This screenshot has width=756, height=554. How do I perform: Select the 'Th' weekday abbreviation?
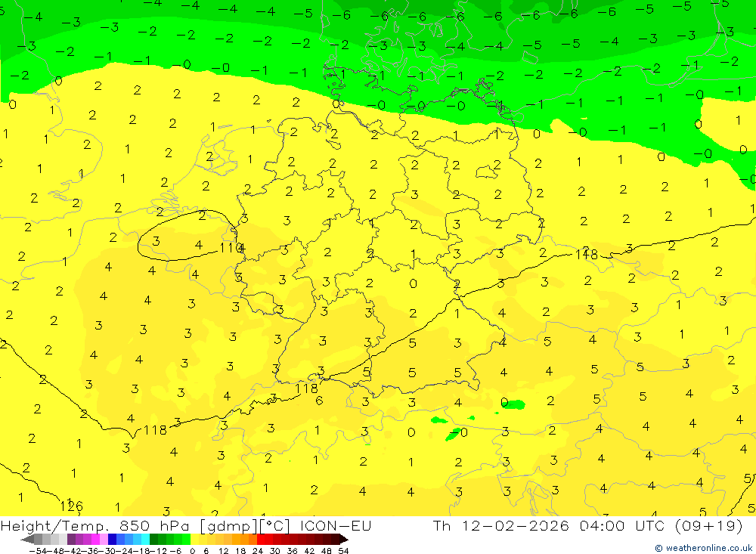(x=442, y=525)
